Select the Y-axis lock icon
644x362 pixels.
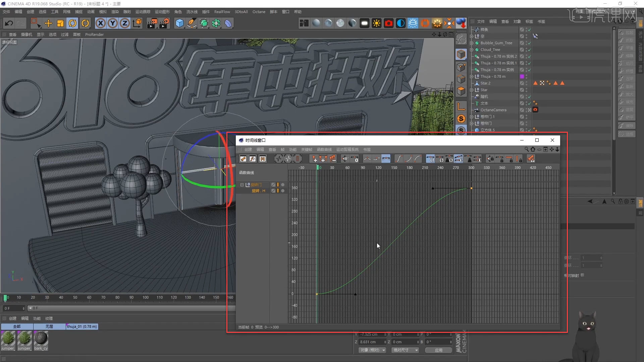tap(113, 23)
